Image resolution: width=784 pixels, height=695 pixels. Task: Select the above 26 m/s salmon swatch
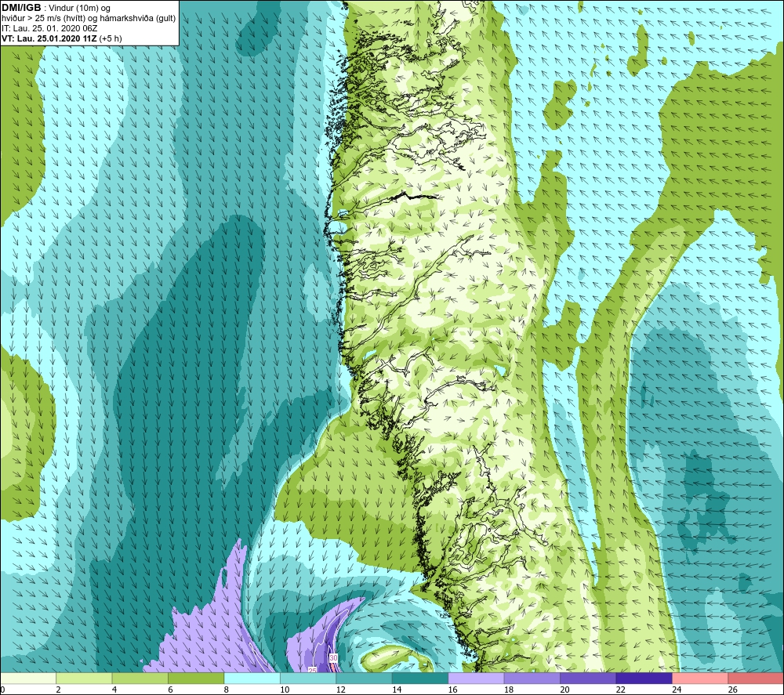click(x=756, y=679)
